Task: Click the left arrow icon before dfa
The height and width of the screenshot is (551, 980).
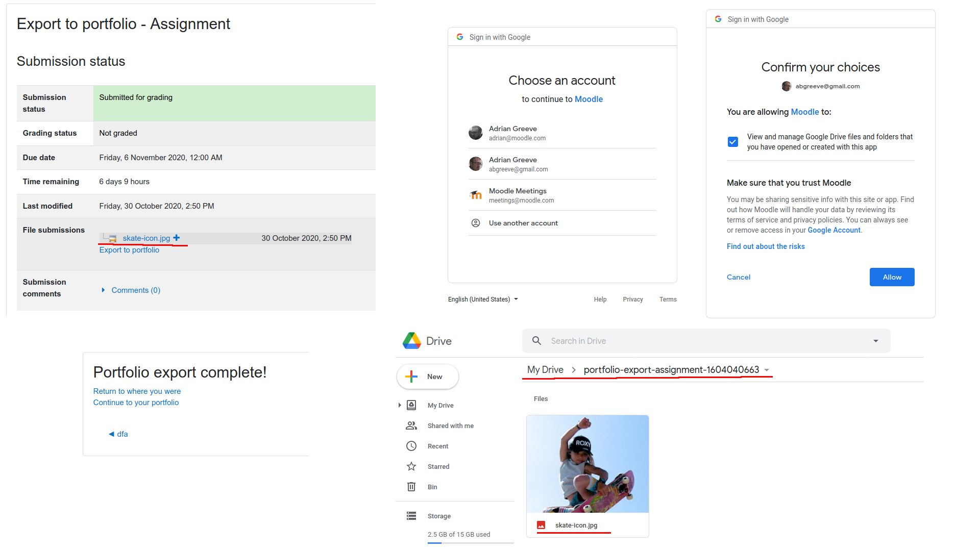Action: click(x=111, y=434)
